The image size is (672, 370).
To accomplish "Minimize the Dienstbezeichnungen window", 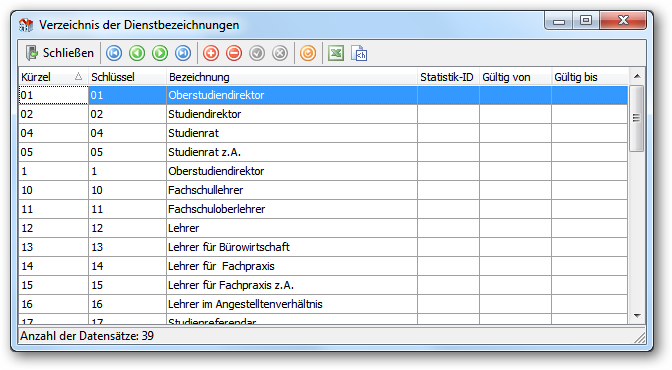I will click(559, 21).
